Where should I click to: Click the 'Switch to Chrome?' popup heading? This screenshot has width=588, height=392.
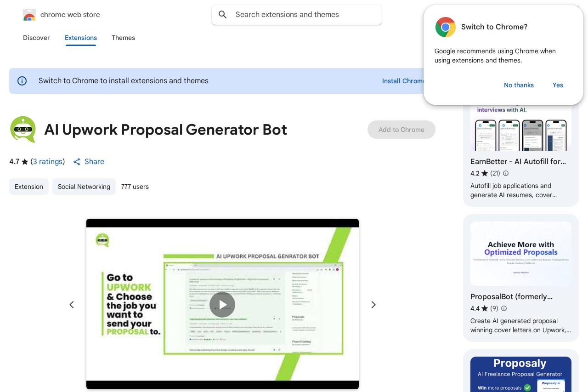coord(494,27)
